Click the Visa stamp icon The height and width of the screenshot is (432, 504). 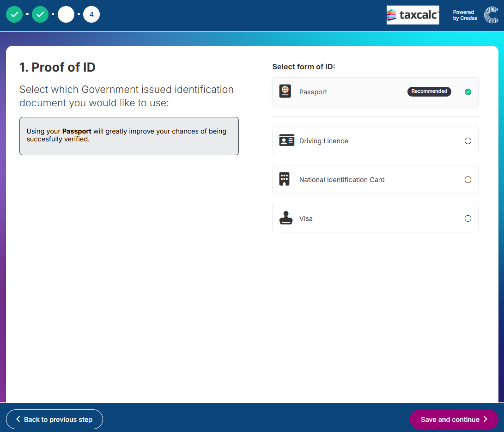click(x=286, y=218)
